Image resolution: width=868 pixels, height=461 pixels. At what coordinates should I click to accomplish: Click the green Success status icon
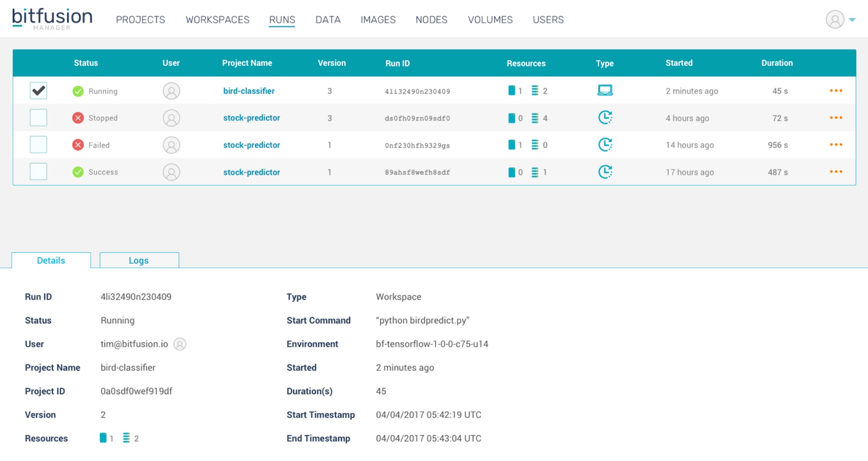78,172
